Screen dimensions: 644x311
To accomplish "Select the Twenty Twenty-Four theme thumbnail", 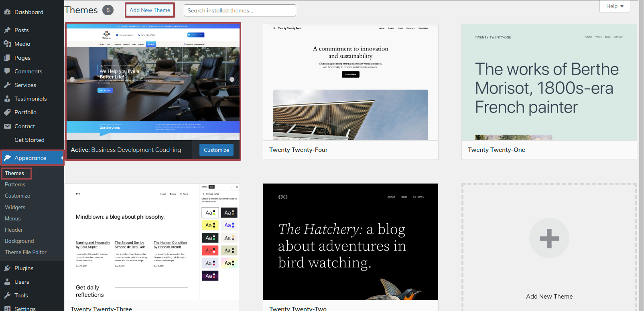I will [350, 82].
